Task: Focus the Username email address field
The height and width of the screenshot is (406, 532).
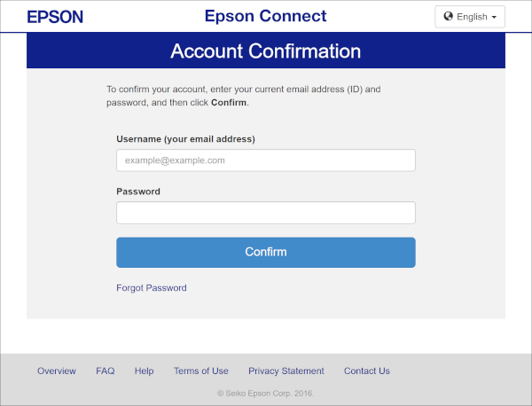Action: pos(266,160)
